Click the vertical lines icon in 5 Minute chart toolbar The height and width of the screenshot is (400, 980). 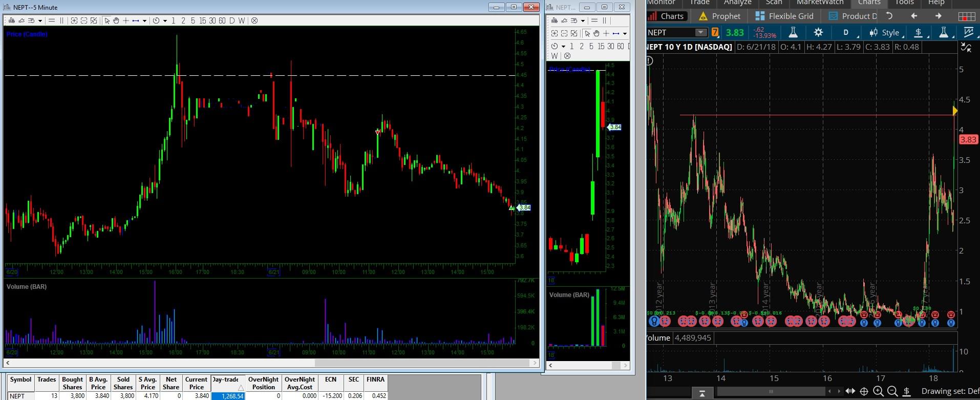click(62, 20)
